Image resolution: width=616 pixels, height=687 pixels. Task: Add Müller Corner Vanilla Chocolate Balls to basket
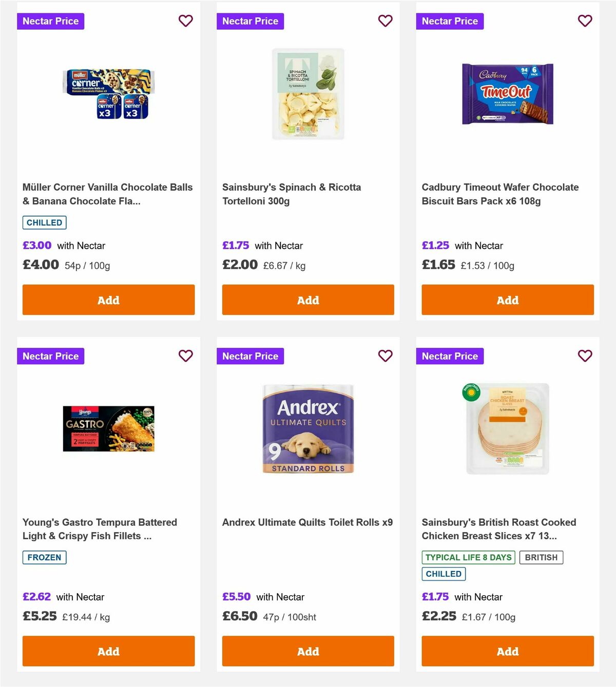[108, 300]
